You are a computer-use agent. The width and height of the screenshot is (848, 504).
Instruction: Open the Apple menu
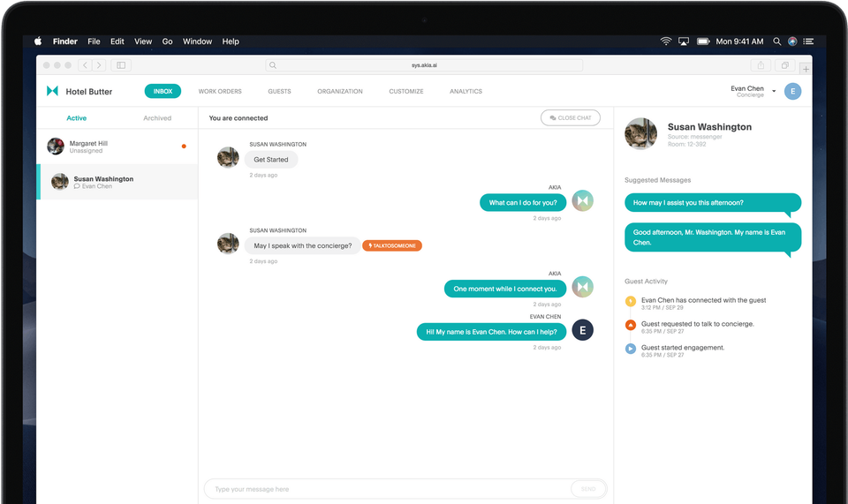pos(38,41)
